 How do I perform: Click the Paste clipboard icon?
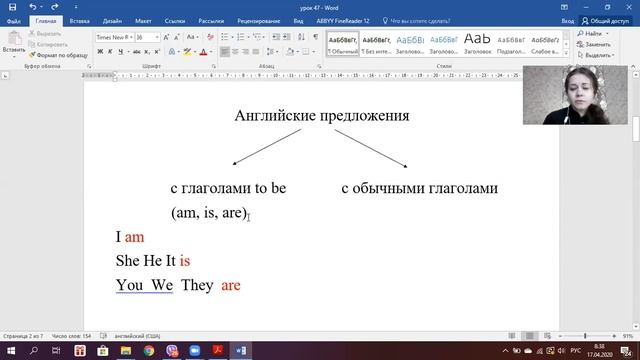pyautogui.click(x=14, y=39)
